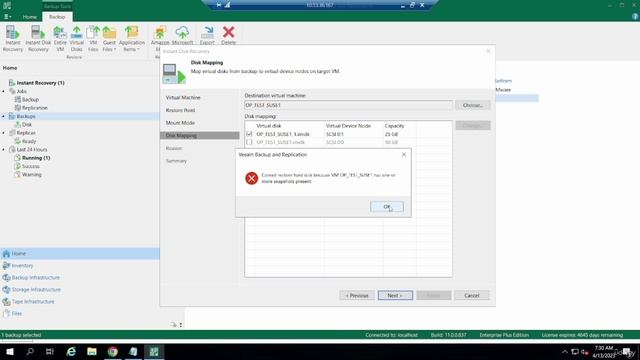Click the Cancel wizard button
640x360 pixels.
(472, 296)
